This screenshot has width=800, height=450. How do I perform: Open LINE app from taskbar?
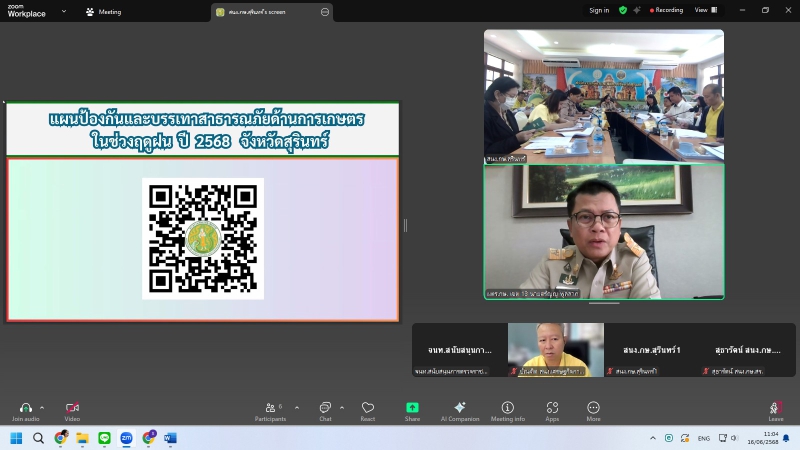coord(104,438)
